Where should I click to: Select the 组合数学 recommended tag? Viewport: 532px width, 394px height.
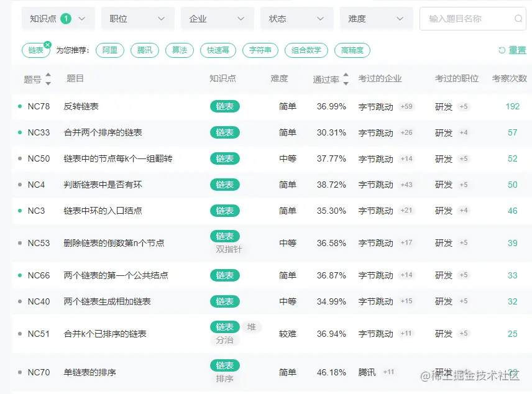306,50
